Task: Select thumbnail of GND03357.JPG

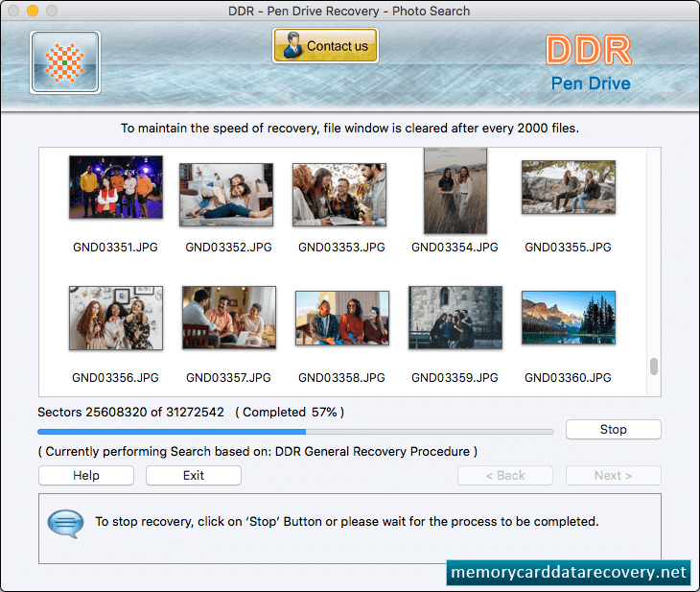Action: (x=229, y=318)
